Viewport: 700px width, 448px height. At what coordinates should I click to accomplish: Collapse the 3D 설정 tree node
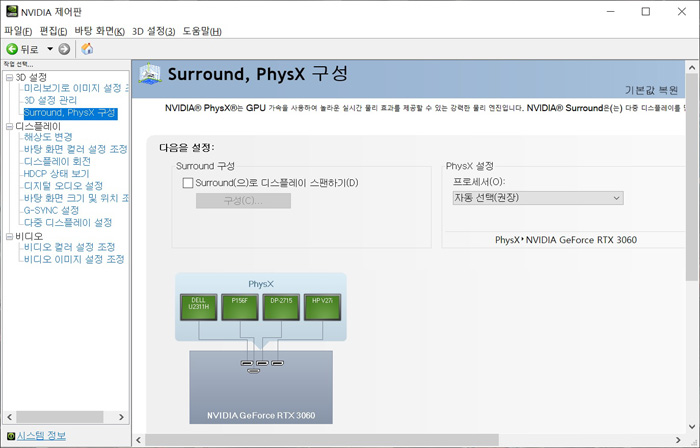click(9, 78)
